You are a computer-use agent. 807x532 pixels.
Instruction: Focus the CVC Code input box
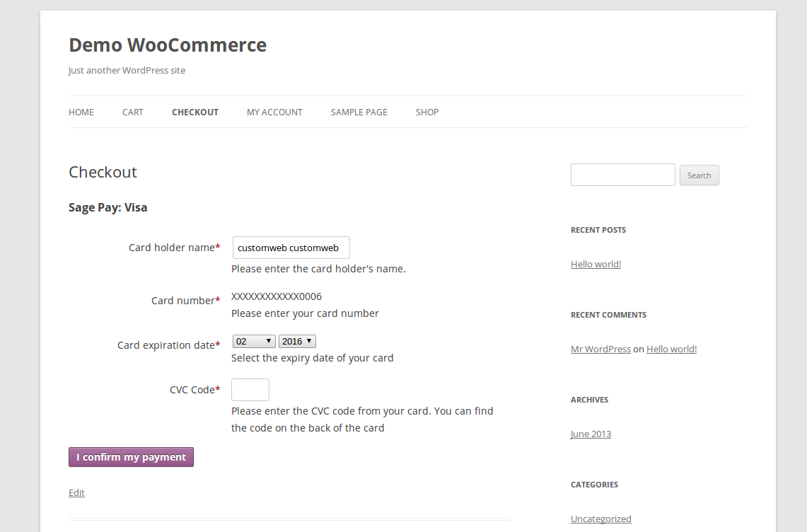point(250,390)
